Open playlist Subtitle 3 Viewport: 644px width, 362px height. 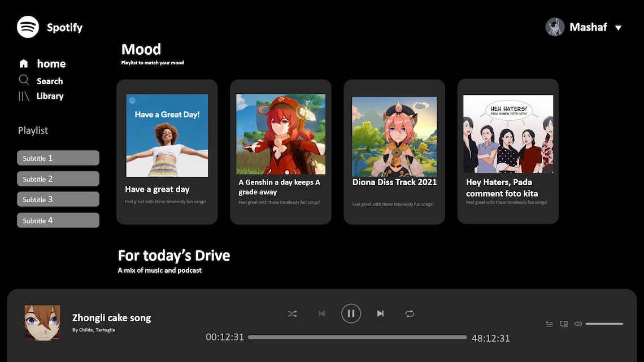coord(58,199)
